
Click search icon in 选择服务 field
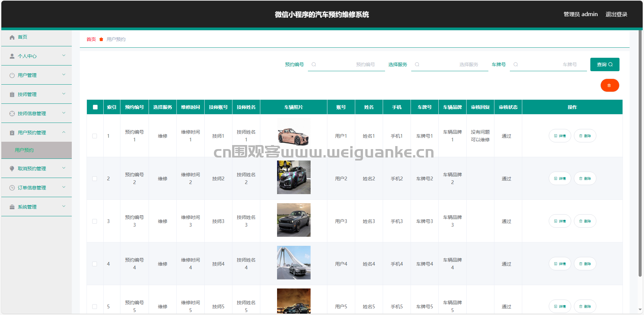click(x=417, y=64)
